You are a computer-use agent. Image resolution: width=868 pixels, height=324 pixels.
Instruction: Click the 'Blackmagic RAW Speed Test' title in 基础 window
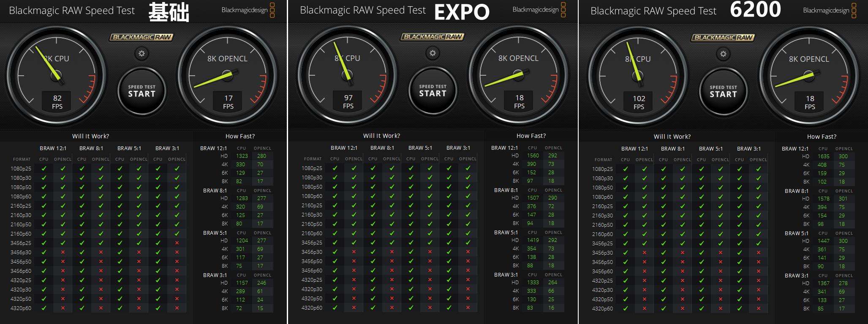click(72, 11)
